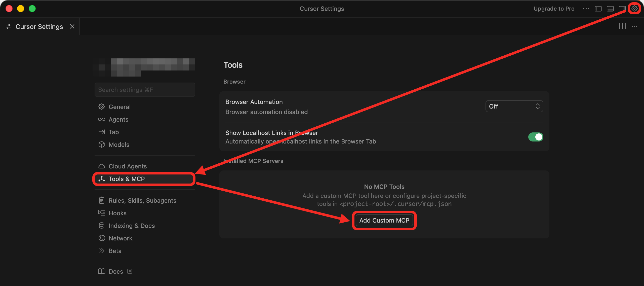The width and height of the screenshot is (644, 286).
Task: Open the General settings section
Action: (119, 107)
